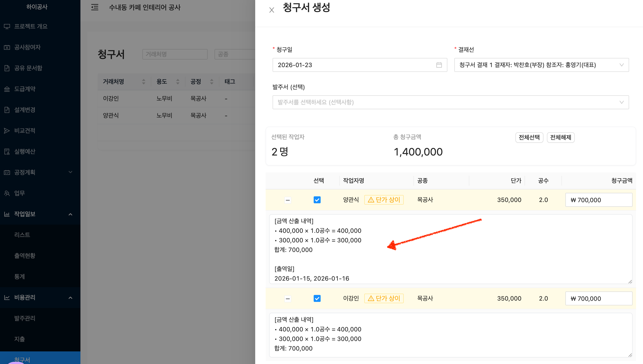Collapse the 양관식 row details
Screen dimensions: 643x364
(288, 200)
